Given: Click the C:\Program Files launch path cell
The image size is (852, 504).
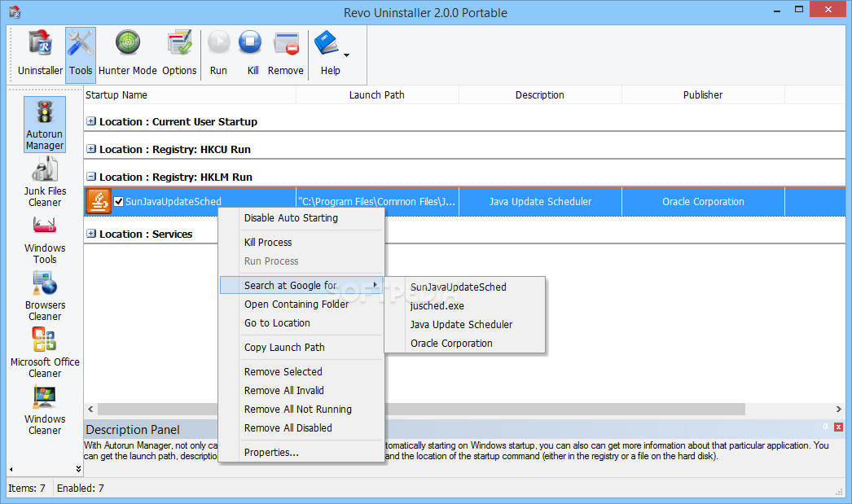Looking at the screenshot, I should 377,201.
